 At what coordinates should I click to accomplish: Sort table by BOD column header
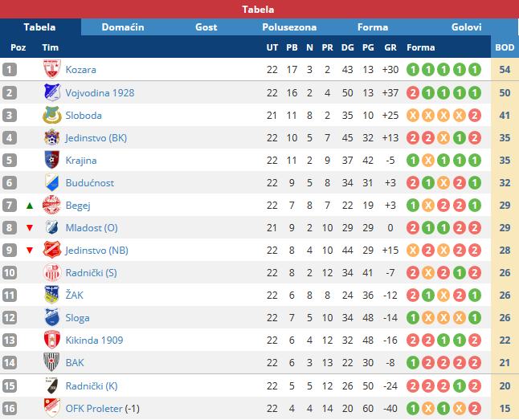(505, 47)
